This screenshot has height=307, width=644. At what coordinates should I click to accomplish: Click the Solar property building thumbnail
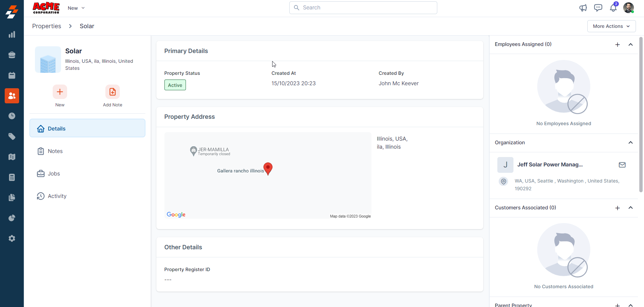48,60
